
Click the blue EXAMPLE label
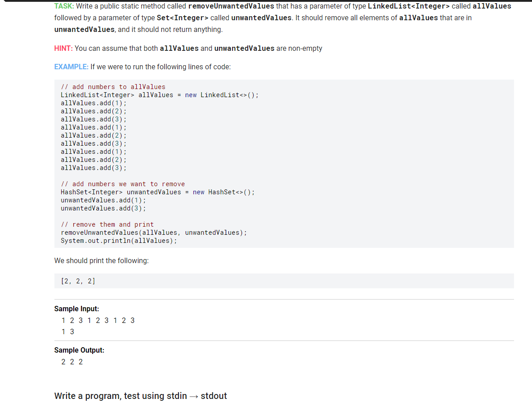[x=71, y=67]
